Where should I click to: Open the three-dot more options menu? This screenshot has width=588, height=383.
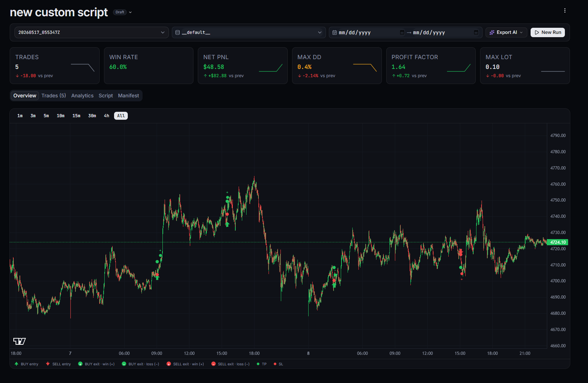click(565, 10)
